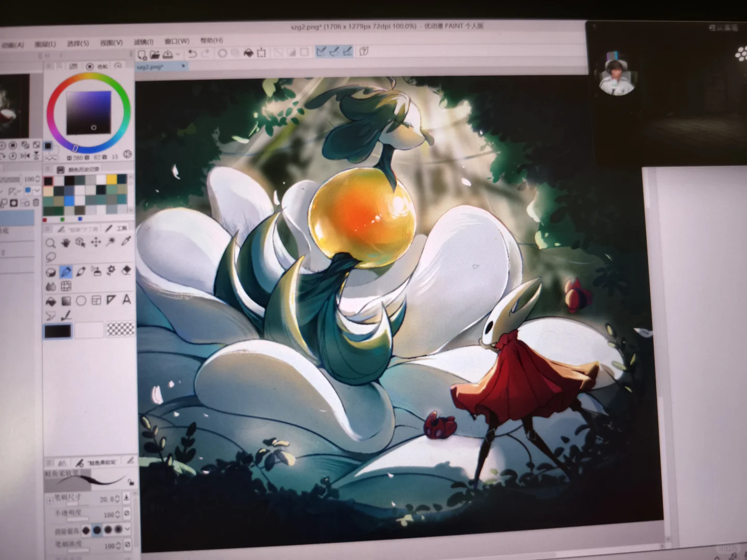Select the Figure circle tool
This screenshot has width=747, height=560.
(81, 301)
